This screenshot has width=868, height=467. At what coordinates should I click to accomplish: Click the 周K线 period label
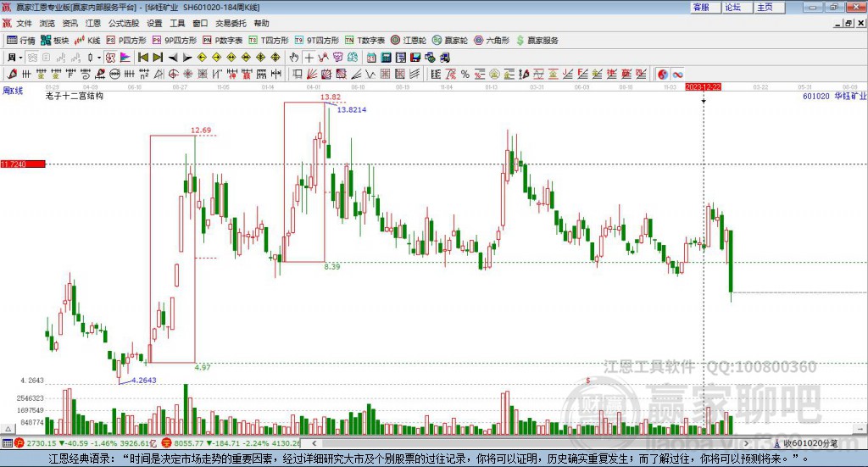13,91
